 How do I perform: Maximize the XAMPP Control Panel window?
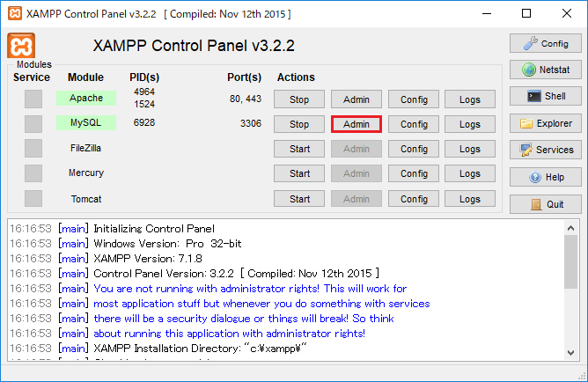point(526,14)
